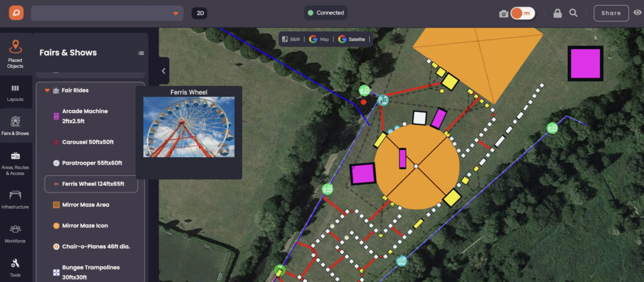Toggle visibility with the eye icon
644x282 pixels.
[x=638, y=13]
